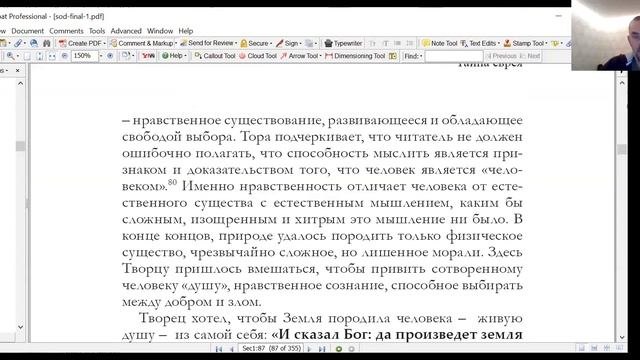The height and width of the screenshot is (360, 640).
Task: Select the magnifier zoom-in tool
Action: pyautogui.click(x=10, y=56)
